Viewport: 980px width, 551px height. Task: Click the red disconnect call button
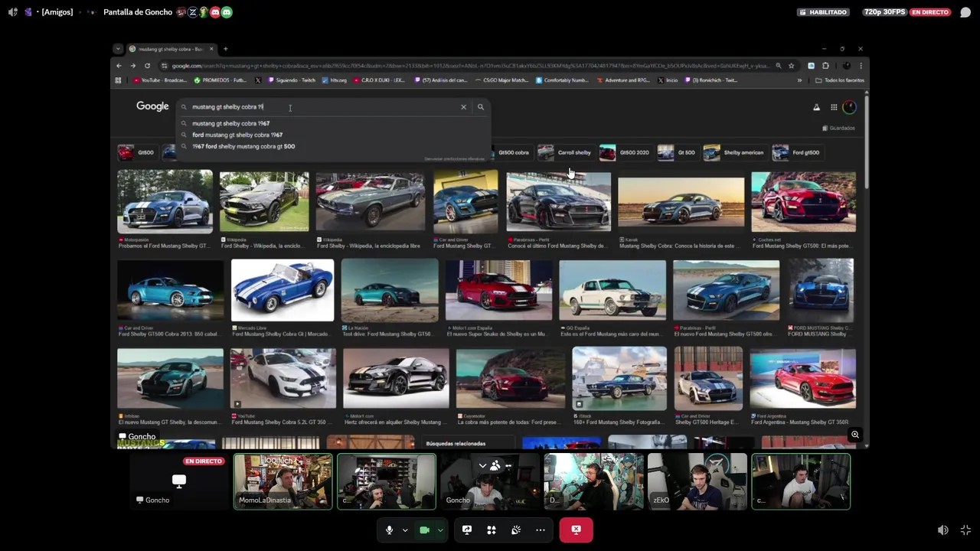[576, 530]
